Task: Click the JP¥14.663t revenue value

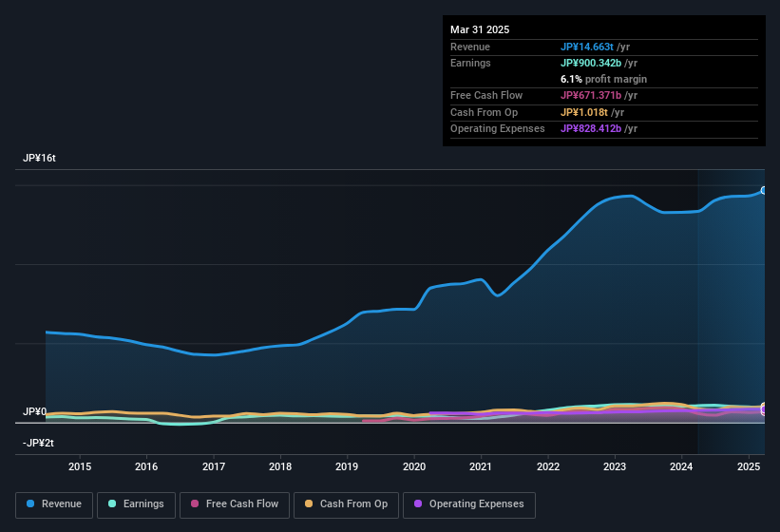Action: [x=587, y=47]
